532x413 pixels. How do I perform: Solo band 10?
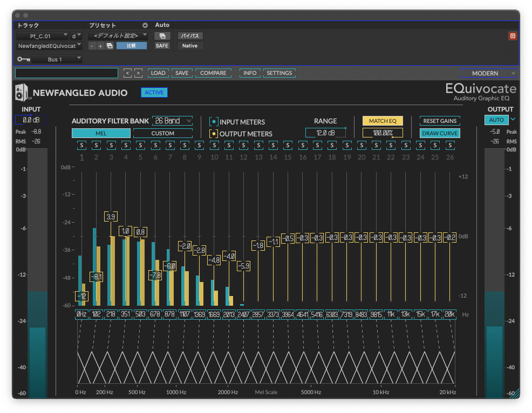pos(214,146)
